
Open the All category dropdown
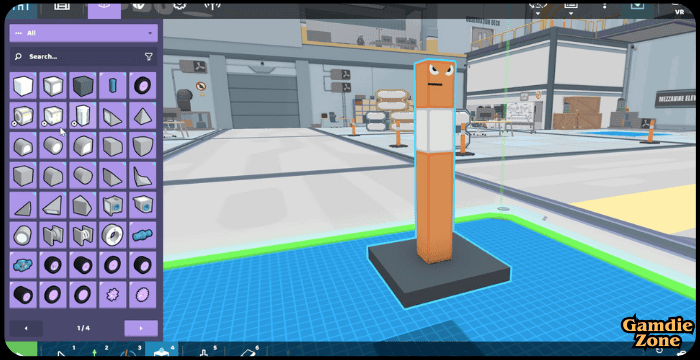(x=83, y=33)
